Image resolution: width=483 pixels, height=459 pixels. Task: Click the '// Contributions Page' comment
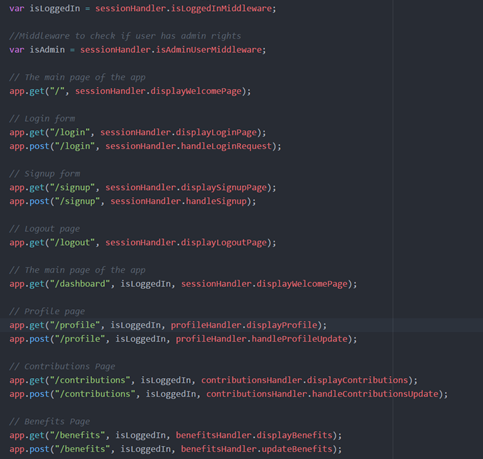pyautogui.click(x=62, y=367)
